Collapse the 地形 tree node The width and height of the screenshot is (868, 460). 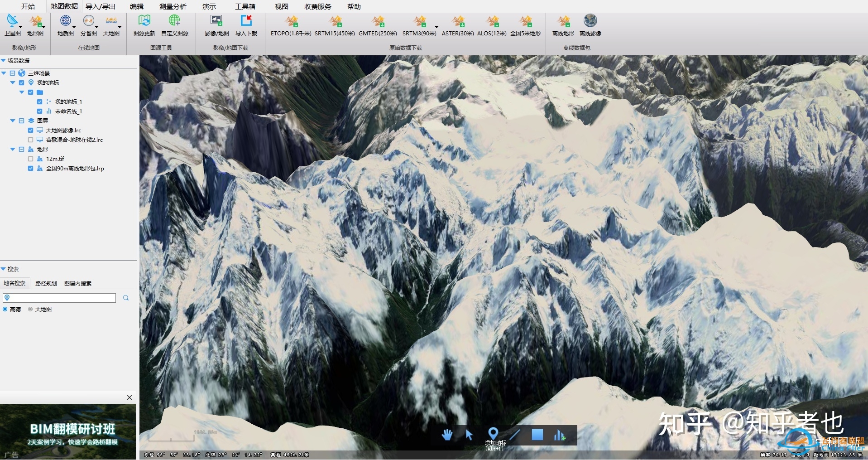pyautogui.click(x=13, y=150)
